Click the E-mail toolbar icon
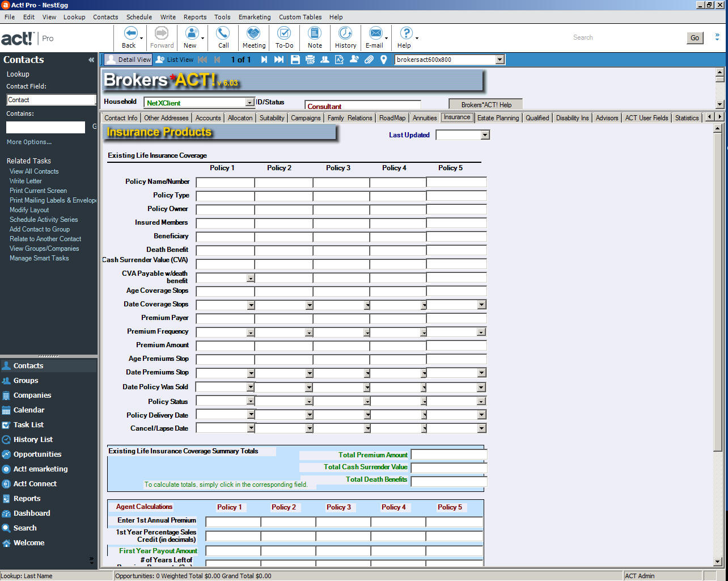 tap(375, 33)
